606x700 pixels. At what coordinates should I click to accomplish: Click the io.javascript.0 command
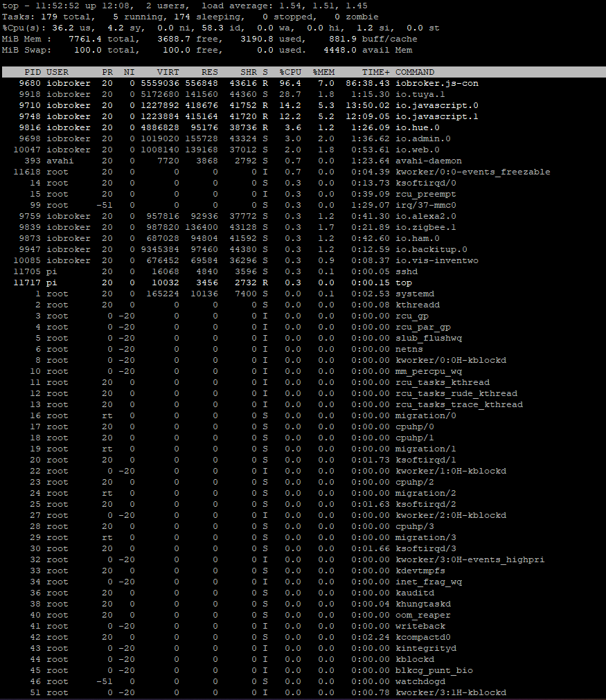(x=437, y=106)
